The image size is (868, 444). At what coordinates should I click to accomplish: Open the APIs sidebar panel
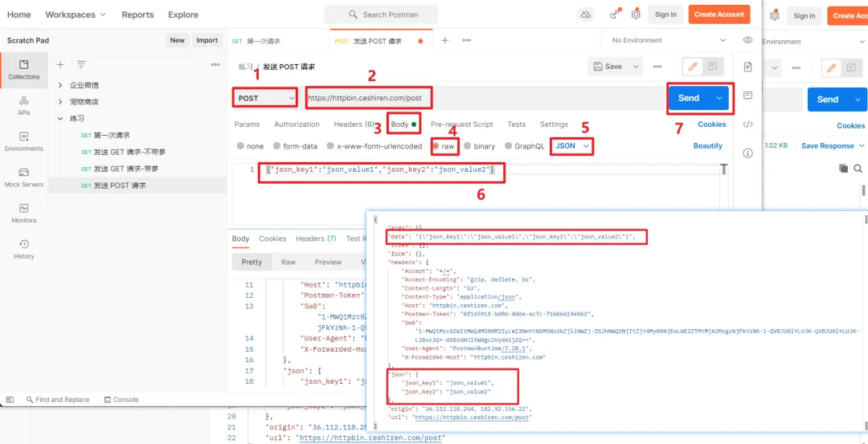[x=24, y=106]
